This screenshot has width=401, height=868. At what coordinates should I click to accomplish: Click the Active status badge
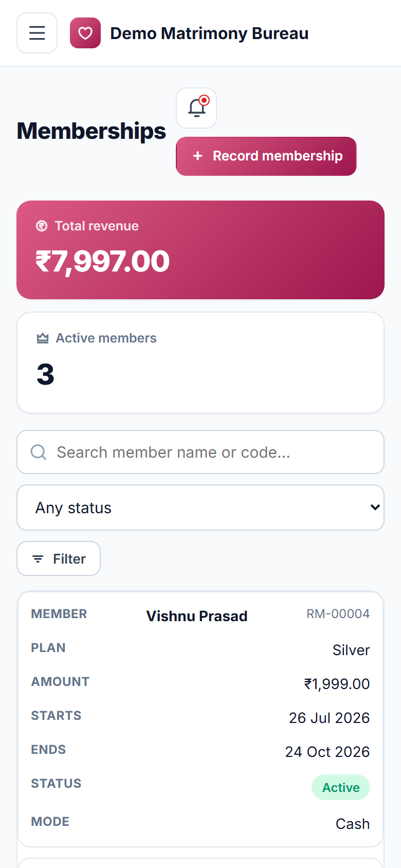tap(341, 787)
